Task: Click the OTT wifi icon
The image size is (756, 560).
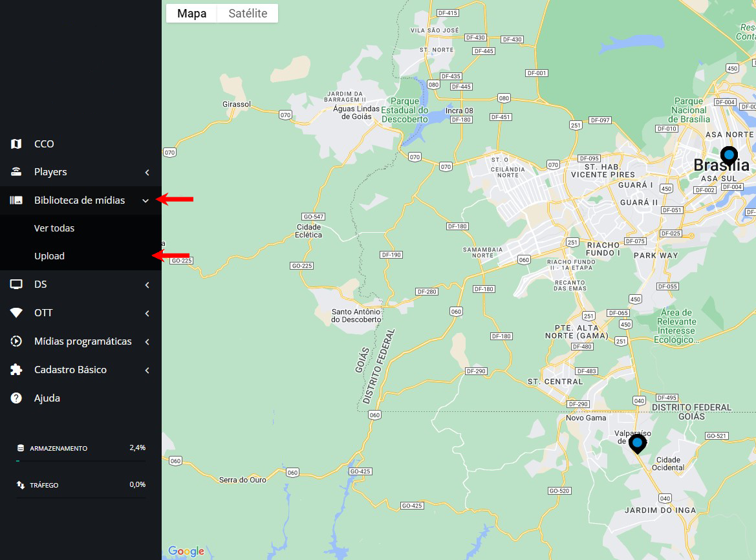Action: (16, 313)
